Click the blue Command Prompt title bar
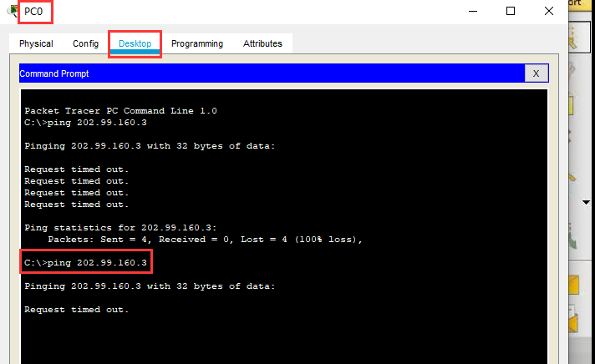This screenshot has width=595, height=364. [x=251, y=73]
